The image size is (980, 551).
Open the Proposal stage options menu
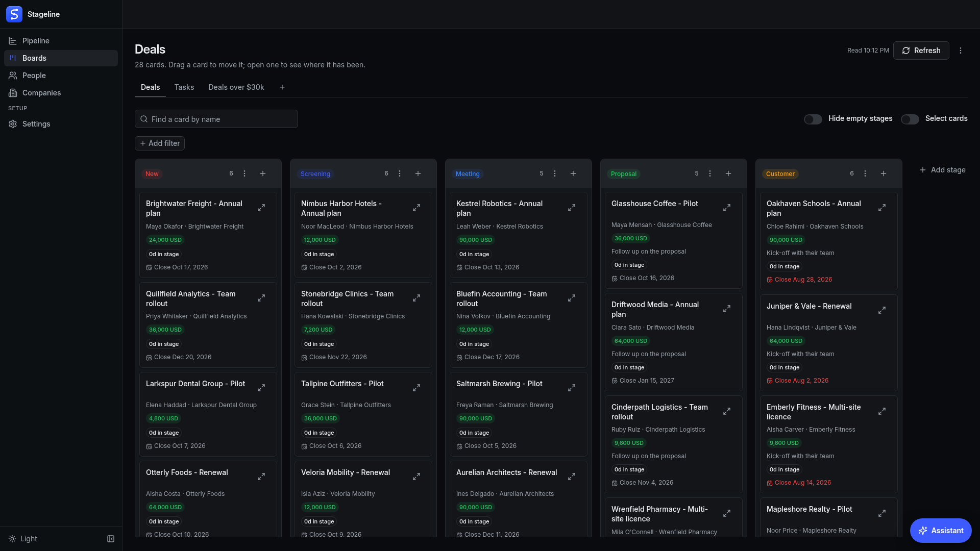[710, 173]
